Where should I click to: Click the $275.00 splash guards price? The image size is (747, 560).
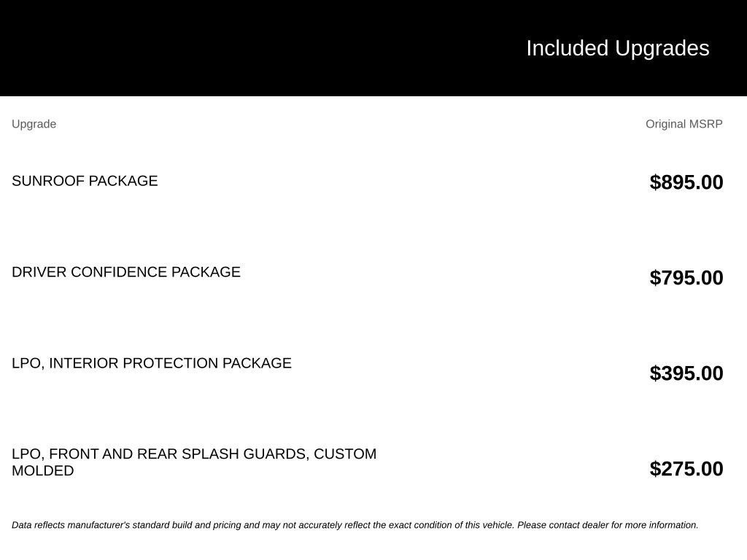(x=686, y=469)
